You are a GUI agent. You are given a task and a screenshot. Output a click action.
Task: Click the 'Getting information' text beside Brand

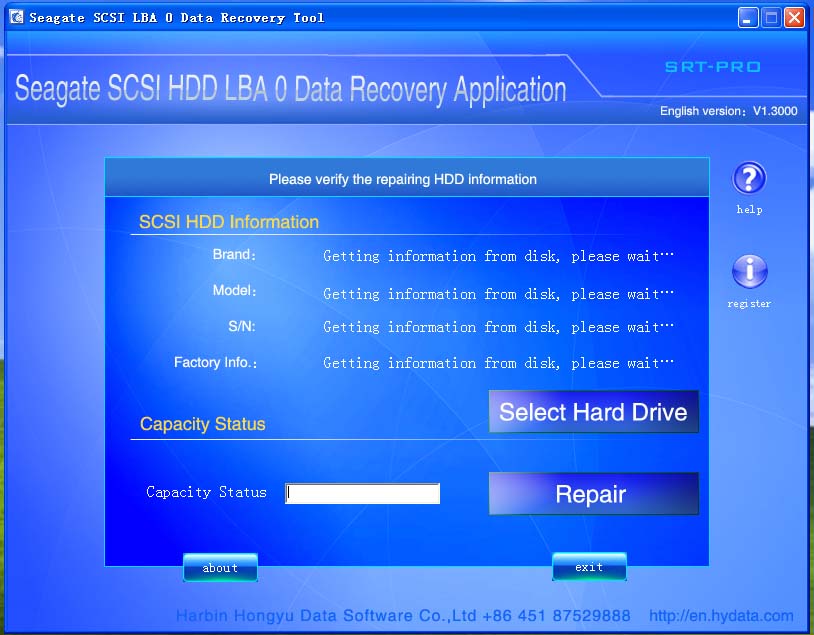coord(498,256)
